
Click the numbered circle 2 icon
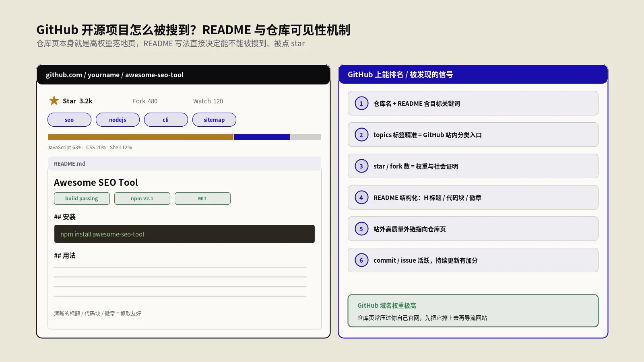point(361,135)
